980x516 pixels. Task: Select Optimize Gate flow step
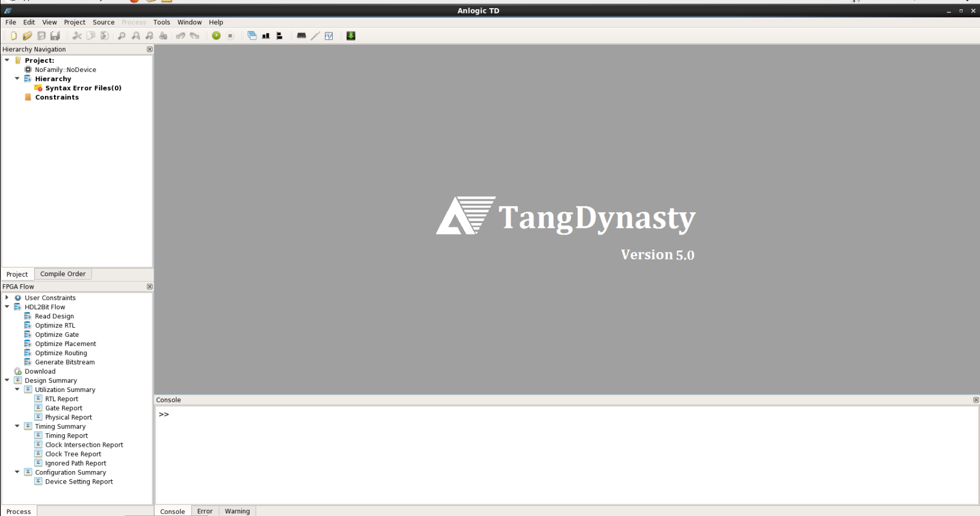[x=57, y=335]
